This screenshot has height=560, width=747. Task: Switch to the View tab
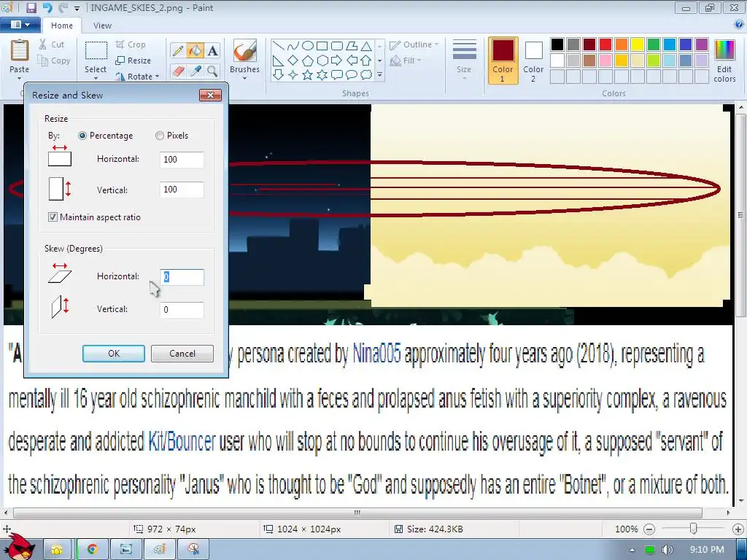(102, 26)
